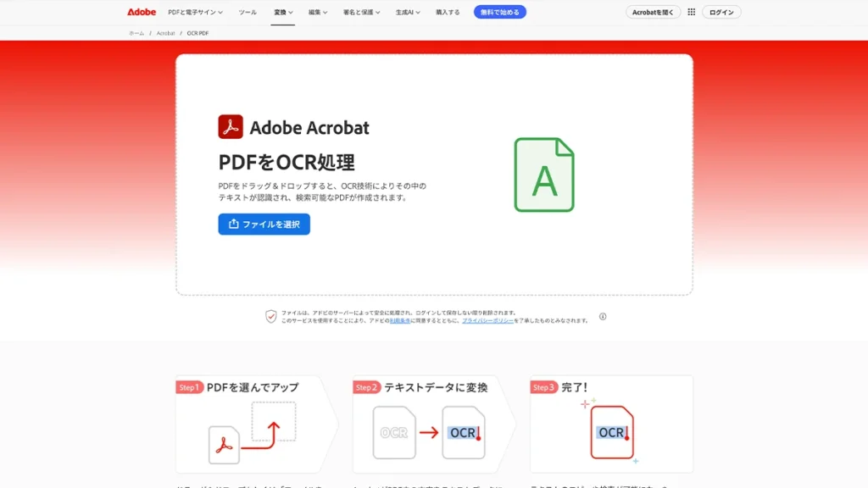Click the info icon beside privacy notice
This screenshot has width=868, height=488.
point(603,317)
